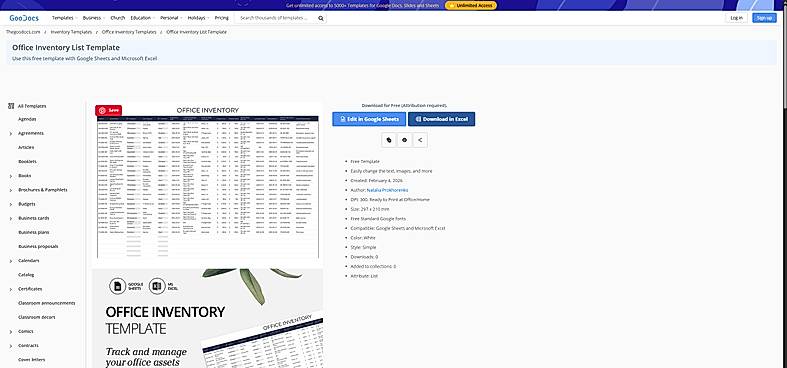Select Catalog in the sidebar
Image resolution: width=787 pixels, height=368 pixels.
click(26, 275)
